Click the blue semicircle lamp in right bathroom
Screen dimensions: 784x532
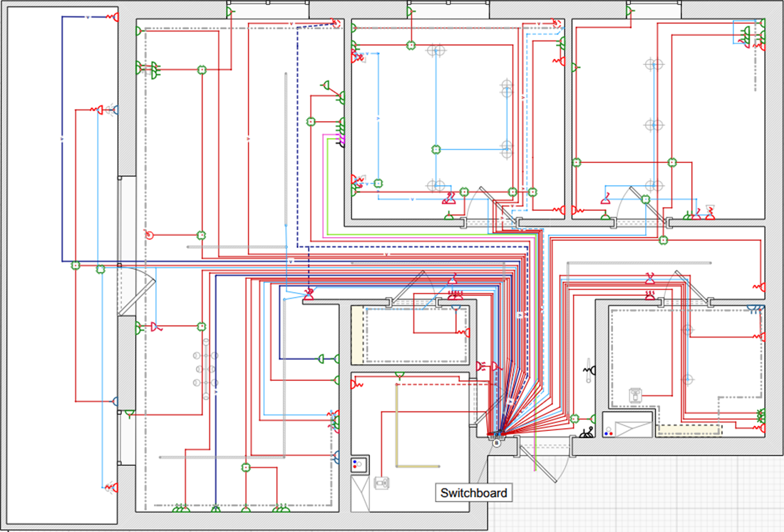coord(755,308)
